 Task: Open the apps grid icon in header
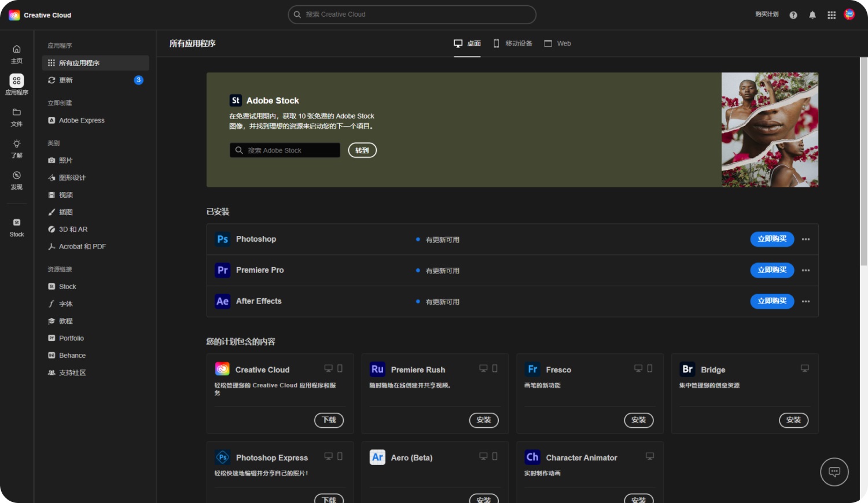pos(832,15)
